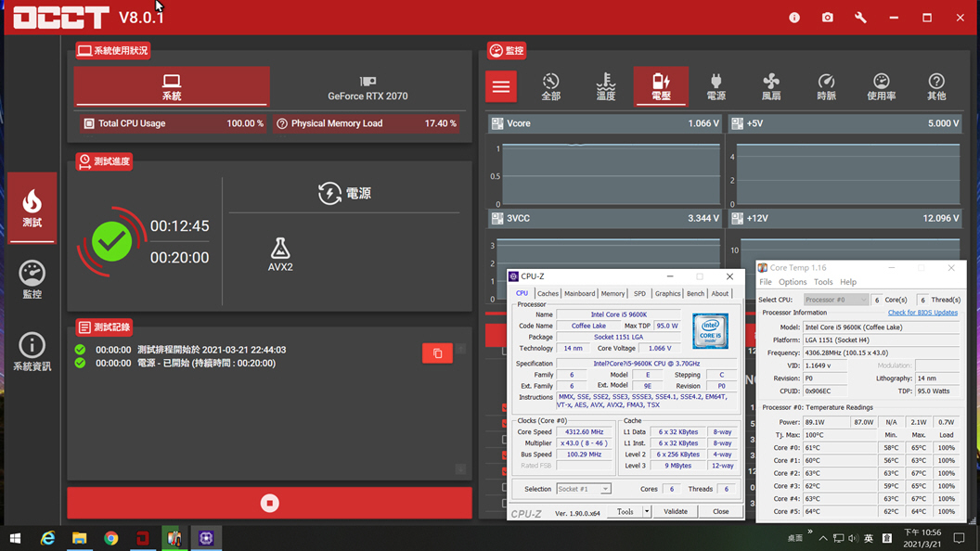
Task: Open the Options menu in Core Temp
Action: tap(793, 282)
